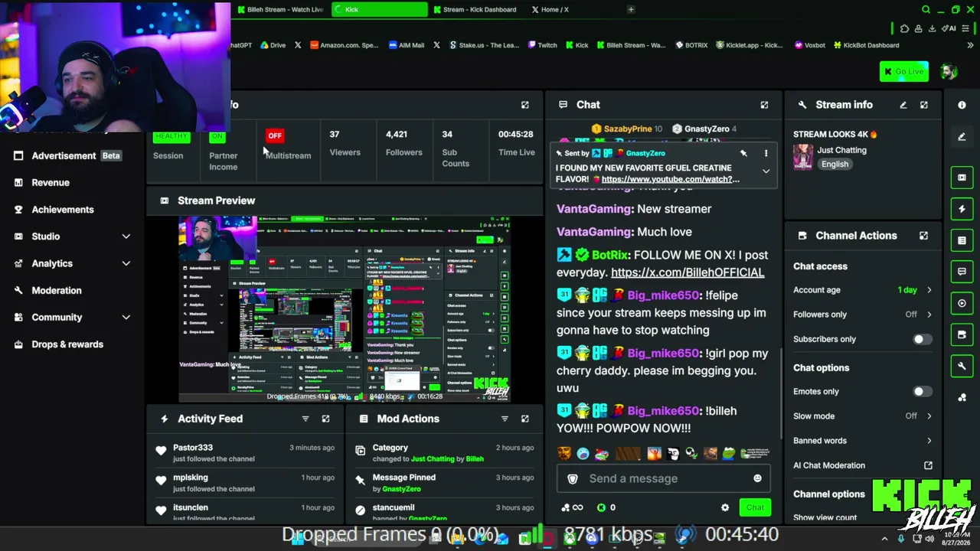
Task: Expand the Community sidebar section
Action: point(126,317)
